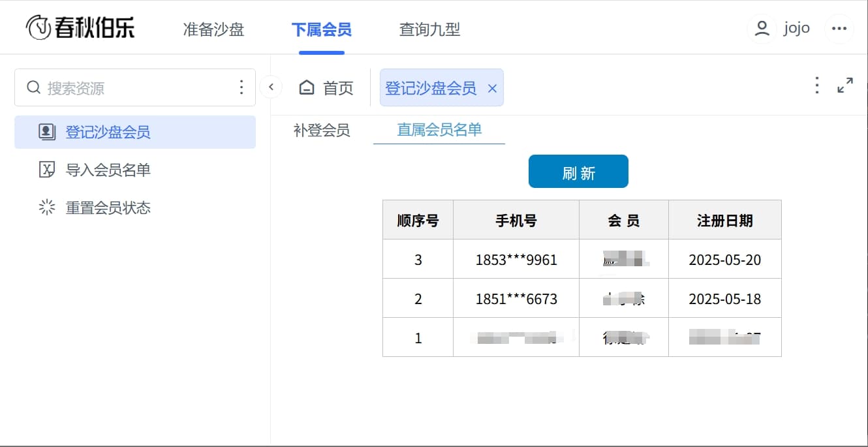The image size is (868, 447).
Task: Click phone number 1853***9961
Action: tap(516, 260)
